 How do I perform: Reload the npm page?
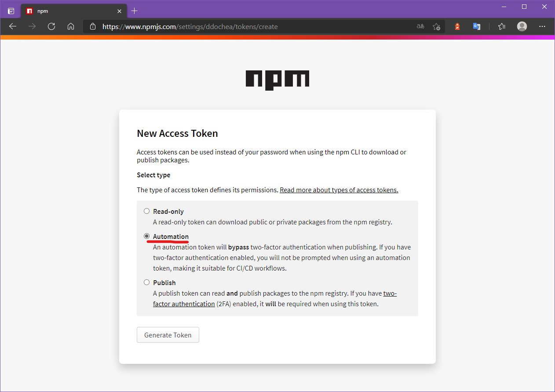tap(51, 26)
